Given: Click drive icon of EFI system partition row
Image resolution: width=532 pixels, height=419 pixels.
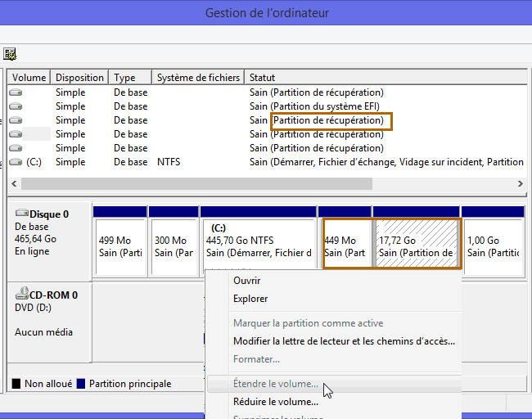Looking at the screenshot, I should (x=16, y=106).
